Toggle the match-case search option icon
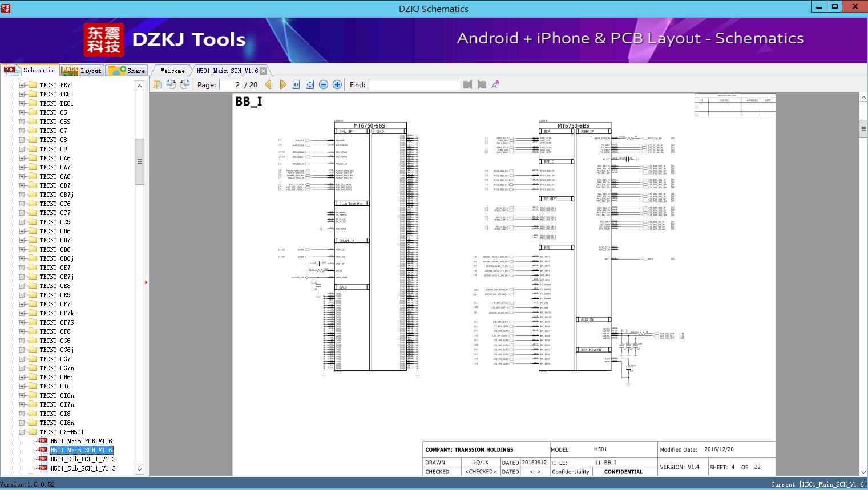 click(495, 84)
